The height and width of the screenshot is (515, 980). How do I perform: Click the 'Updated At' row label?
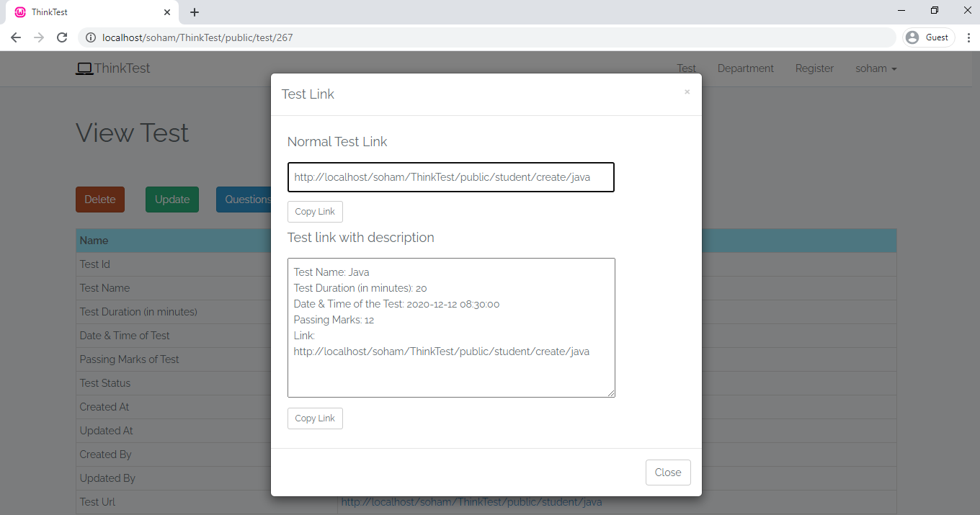(107, 431)
